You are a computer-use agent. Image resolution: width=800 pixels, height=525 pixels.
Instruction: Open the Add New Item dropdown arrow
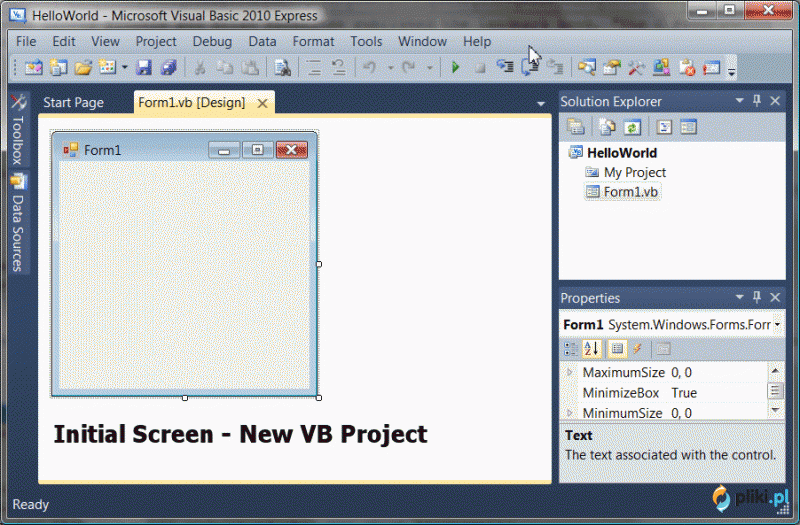coord(124,67)
